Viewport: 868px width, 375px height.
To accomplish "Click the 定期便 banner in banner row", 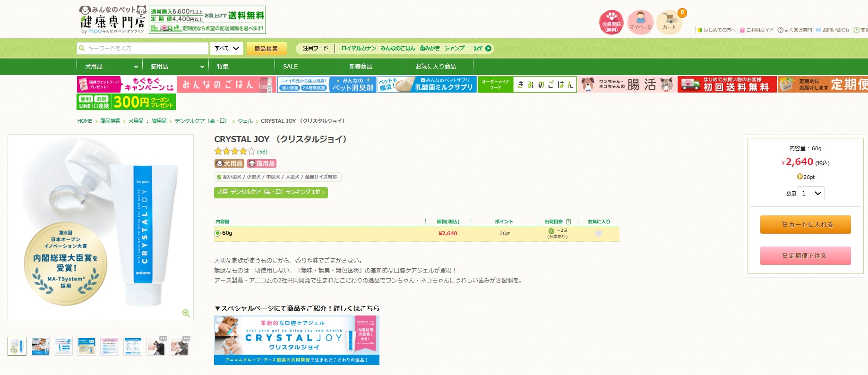I will click(823, 85).
